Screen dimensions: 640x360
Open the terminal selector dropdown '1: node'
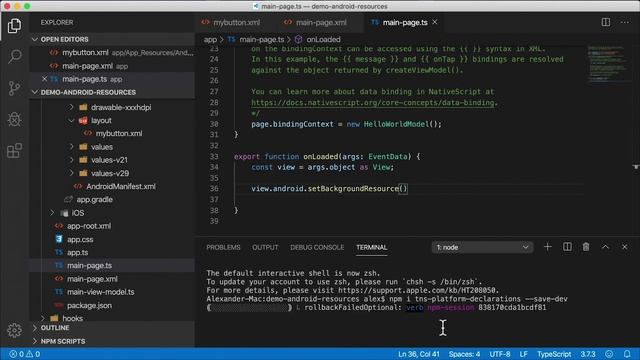point(482,247)
